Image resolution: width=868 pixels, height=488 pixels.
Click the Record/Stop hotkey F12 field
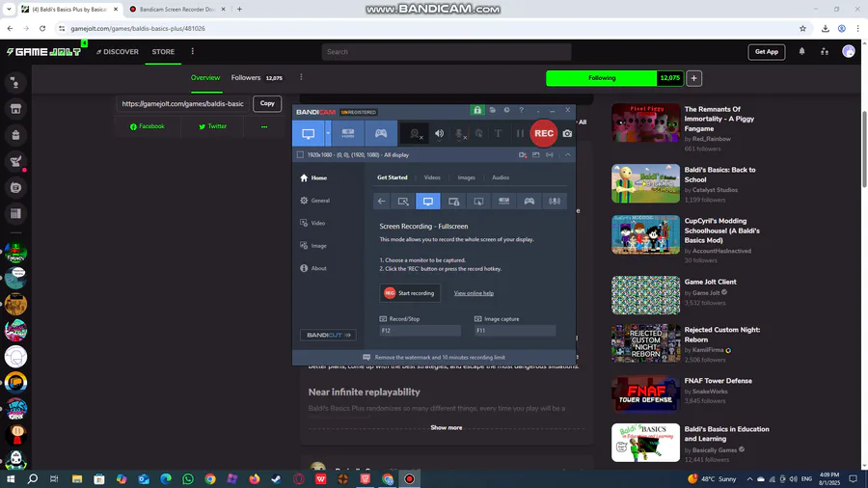coord(420,330)
